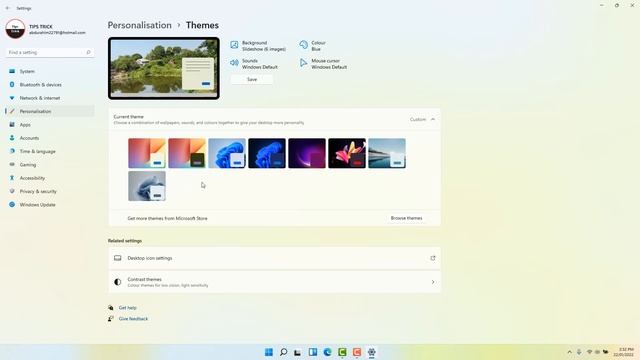Open Sounds Windows Default icon
The height and width of the screenshot is (360, 640).
click(x=234, y=63)
